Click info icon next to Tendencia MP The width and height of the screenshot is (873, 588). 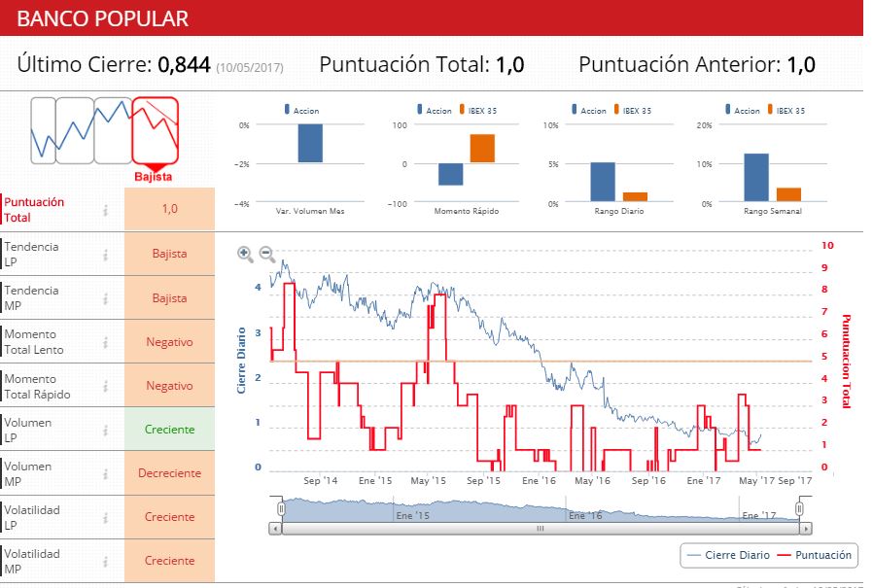[105, 299]
